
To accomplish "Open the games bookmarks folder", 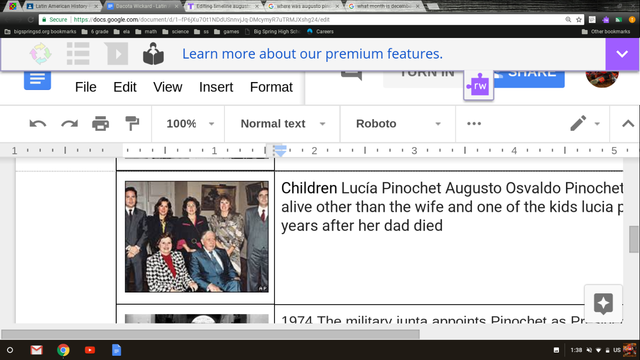I will [x=227, y=31].
